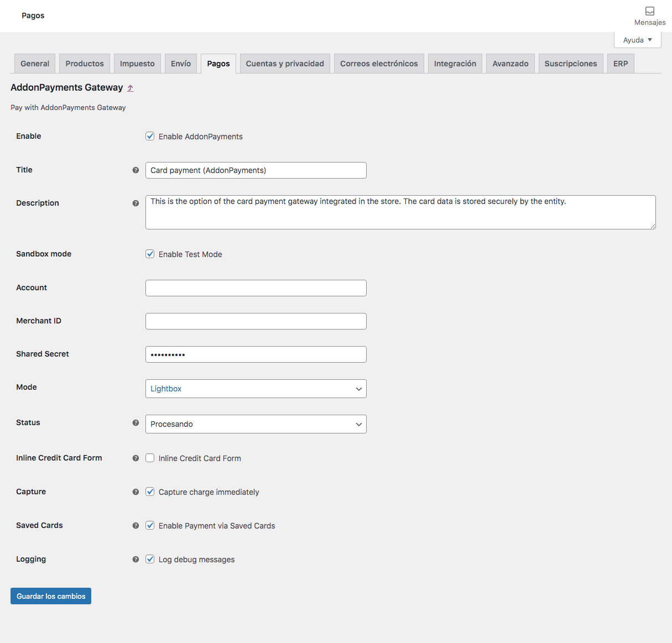
Task: Check the Inline Credit Card Form checkbox
Action: [x=150, y=458]
